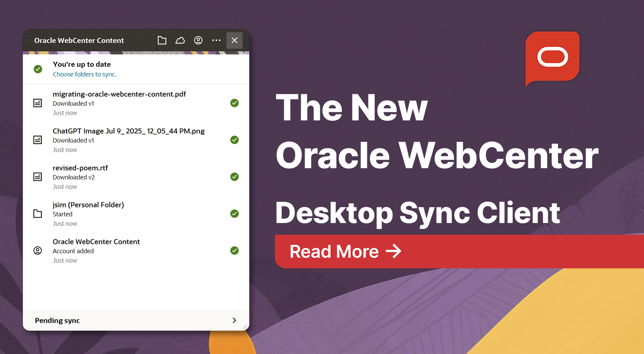Image resolution: width=644 pixels, height=354 pixels.
Task: Click the green check for revised-poem.rtf
Action: click(x=234, y=177)
